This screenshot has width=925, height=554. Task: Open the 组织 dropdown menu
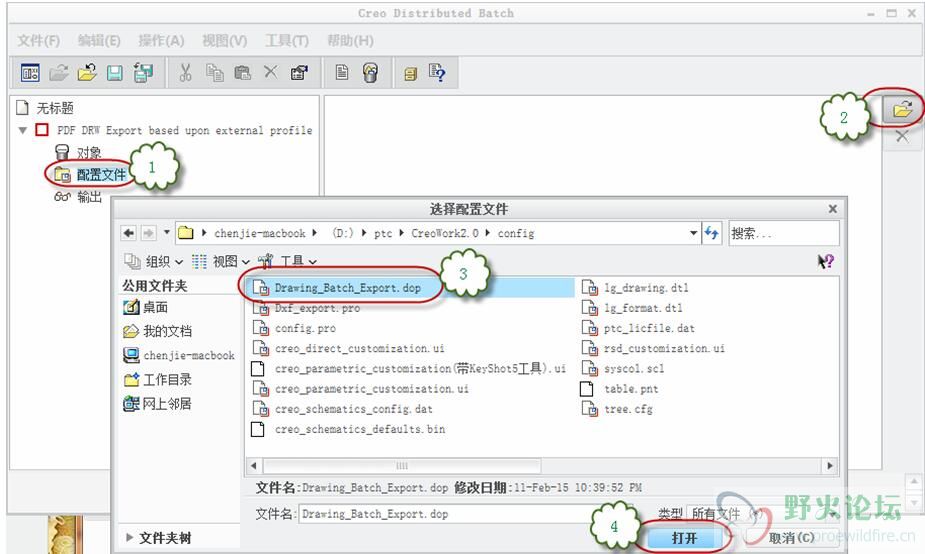coord(155,261)
